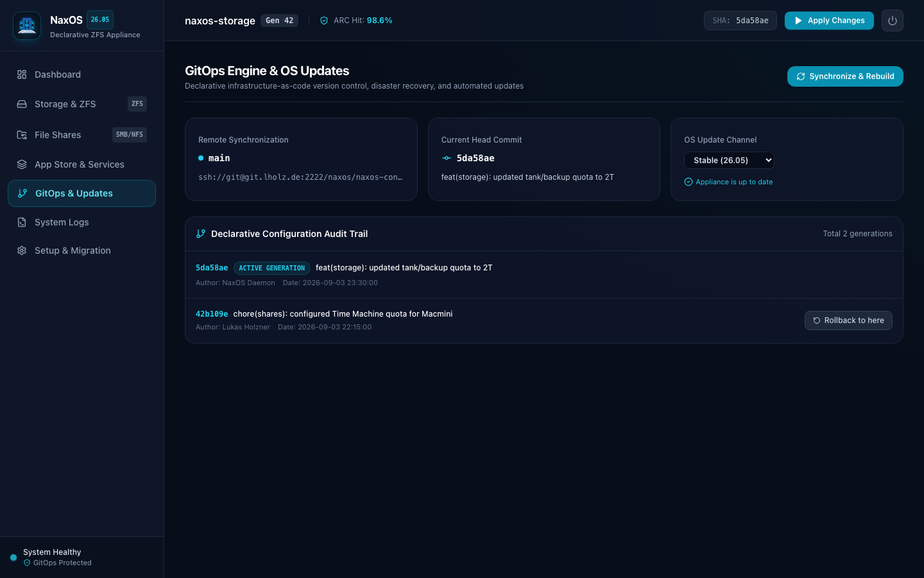The width and height of the screenshot is (924, 578).
Task: Click the Setup & Migration gear icon
Action: [x=22, y=250]
